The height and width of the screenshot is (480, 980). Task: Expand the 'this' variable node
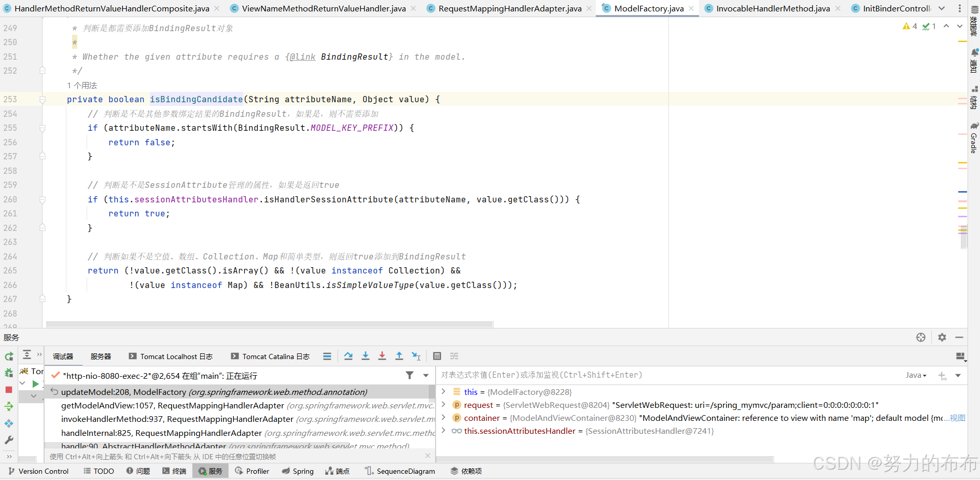(443, 391)
